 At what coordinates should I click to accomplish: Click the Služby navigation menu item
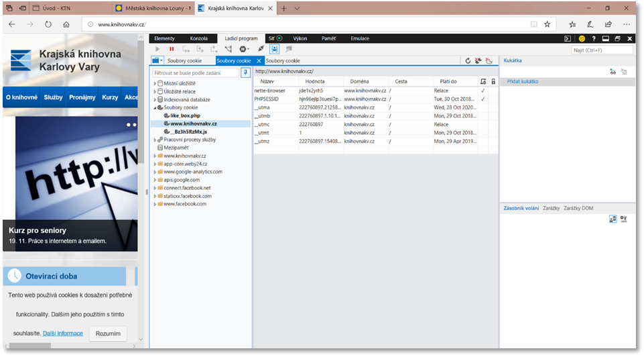point(53,97)
